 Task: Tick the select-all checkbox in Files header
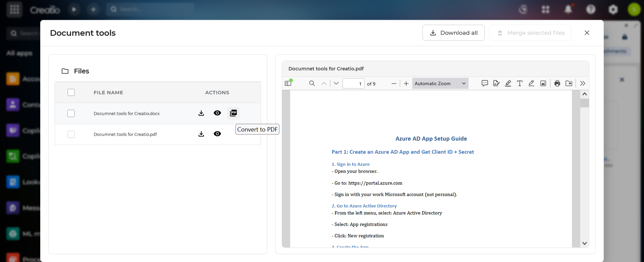71,92
